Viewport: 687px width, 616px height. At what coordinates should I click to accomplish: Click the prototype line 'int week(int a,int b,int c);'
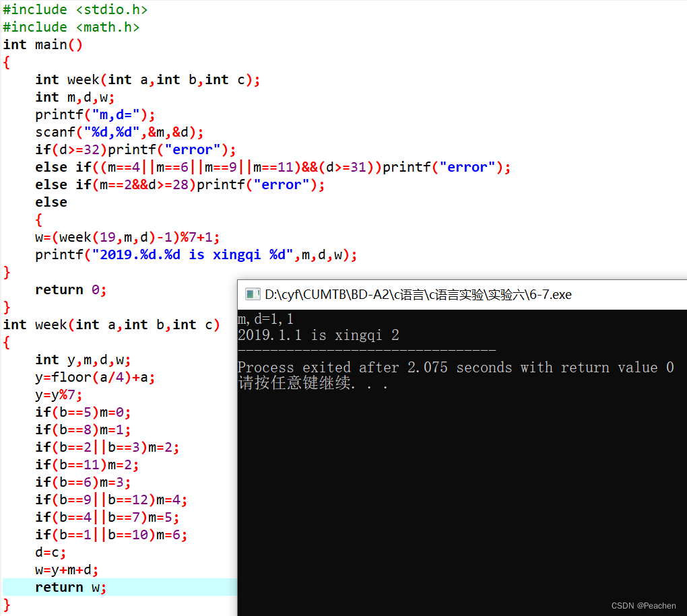(148, 79)
